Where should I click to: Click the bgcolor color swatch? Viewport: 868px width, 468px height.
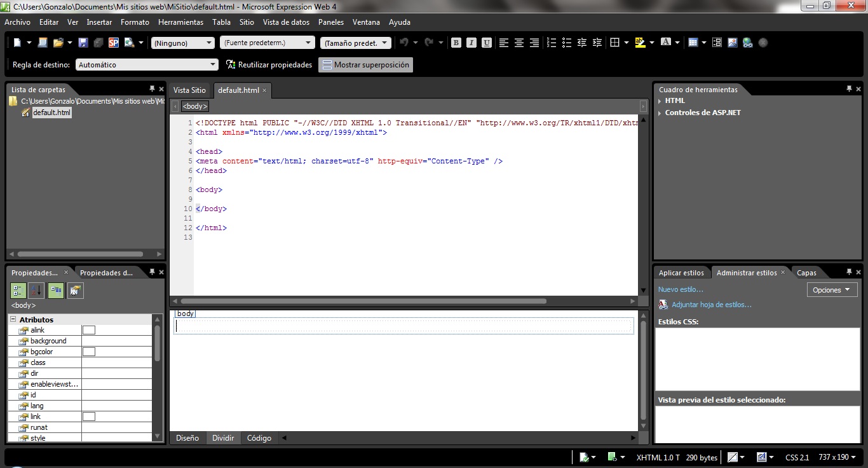[x=89, y=352]
